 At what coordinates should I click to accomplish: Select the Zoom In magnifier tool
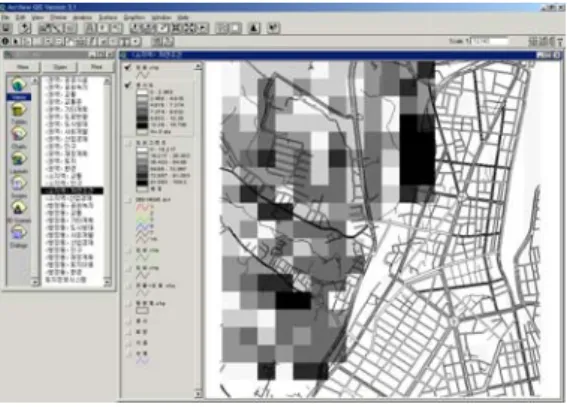(48, 42)
